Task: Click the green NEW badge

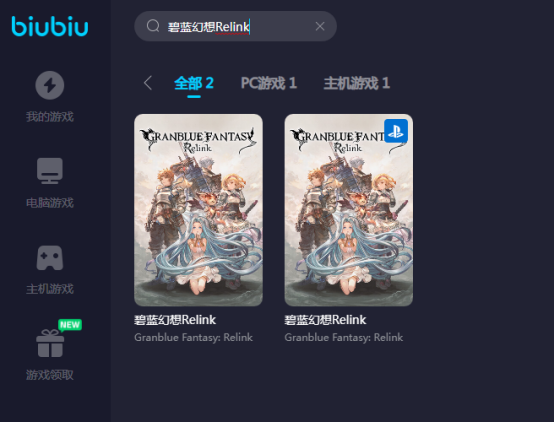Action: (70, 325)
